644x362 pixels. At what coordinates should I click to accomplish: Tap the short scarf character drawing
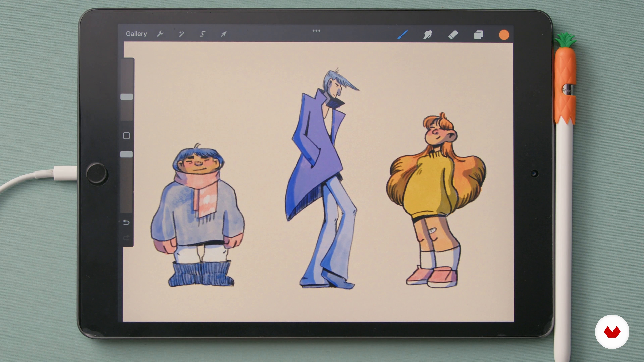click(x=198, y=215)
